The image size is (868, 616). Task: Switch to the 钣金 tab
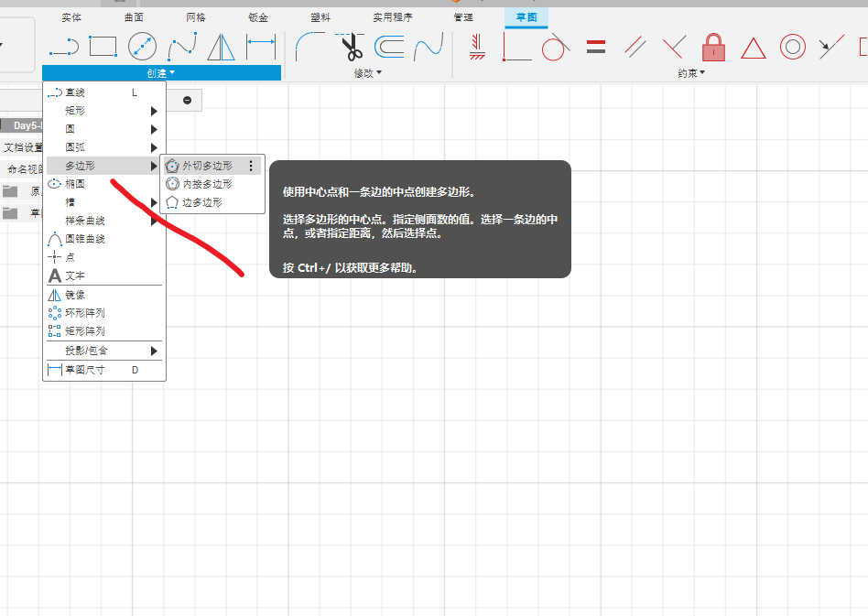point(258,17)
